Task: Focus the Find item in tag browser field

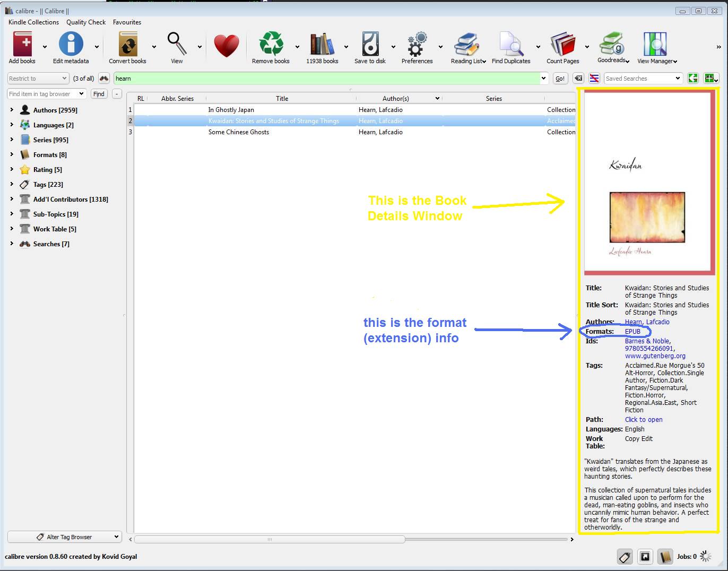Action: click(46, 94)
